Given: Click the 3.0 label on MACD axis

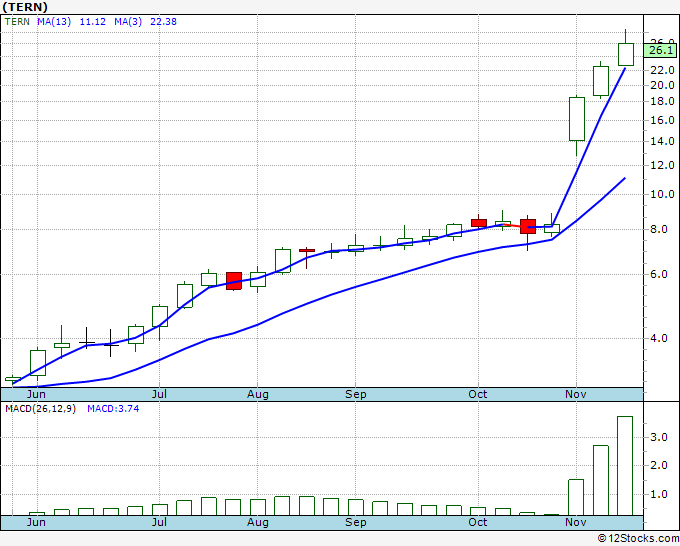Looking at the screenshot, I should [658, 437].
